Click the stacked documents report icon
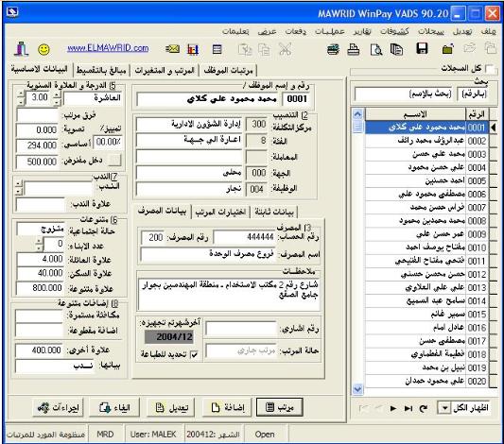 tap(396, 49)
